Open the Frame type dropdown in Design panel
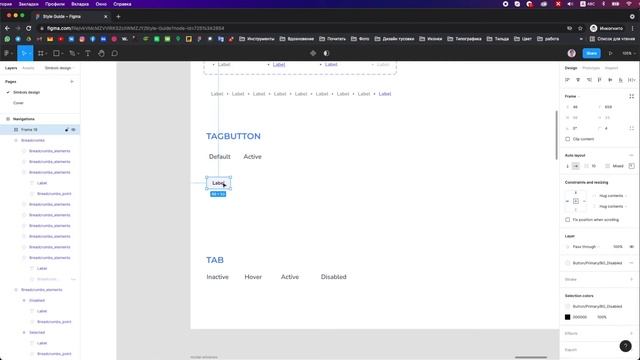The width and height of the screenshot is (640, 360). click(x=572, y=96)
